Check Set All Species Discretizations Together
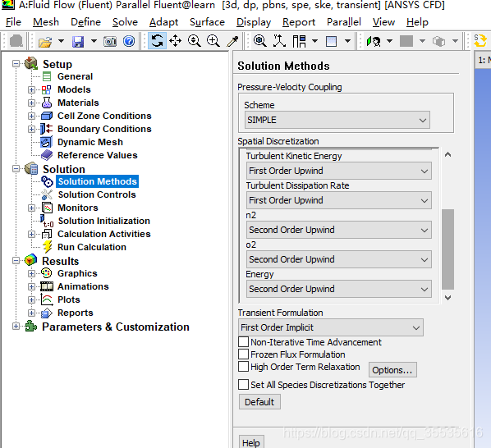The image size is (491, 448). 243,384
